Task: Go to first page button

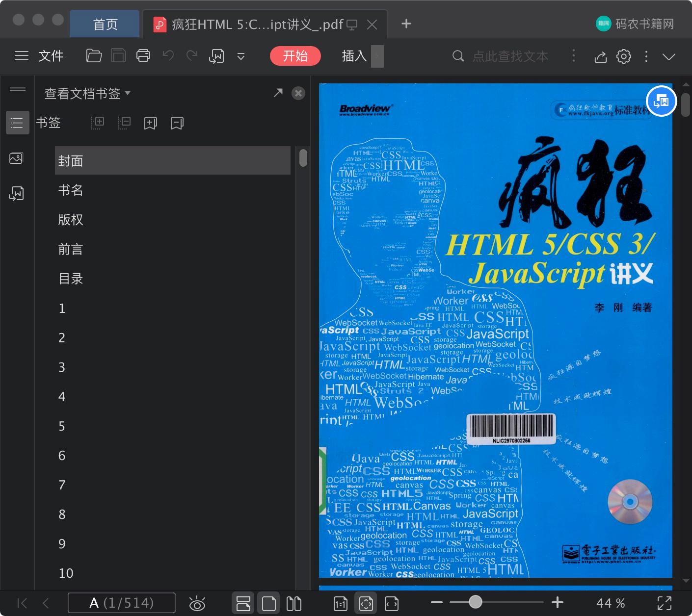Action: coord(23,603)
